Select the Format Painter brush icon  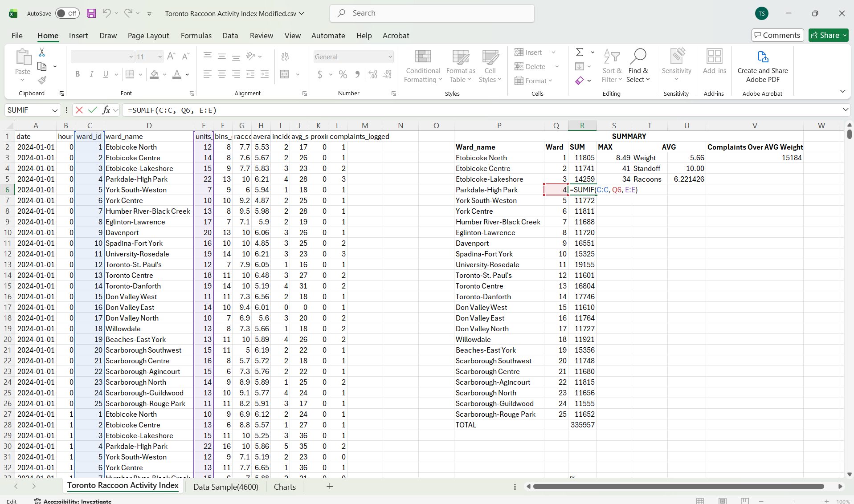pos(42,80)
